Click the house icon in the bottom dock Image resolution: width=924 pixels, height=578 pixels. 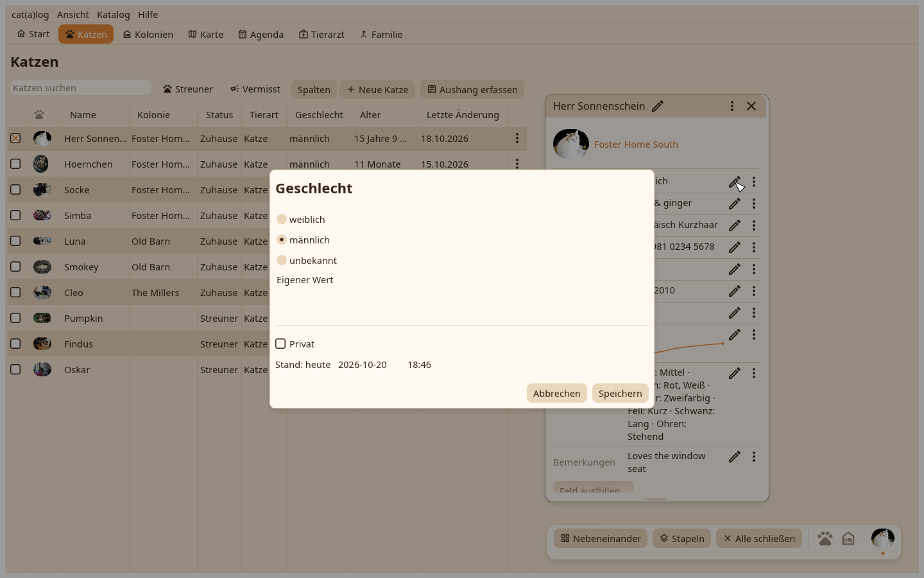coord(848,538)
